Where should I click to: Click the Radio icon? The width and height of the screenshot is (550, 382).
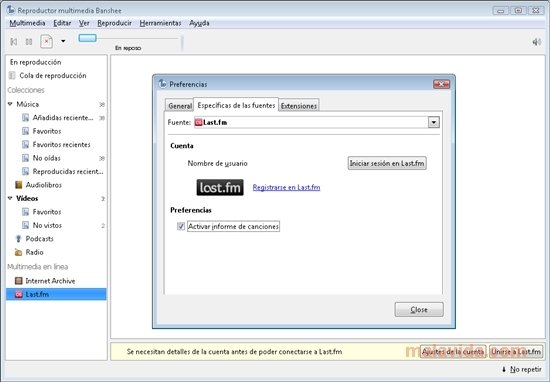pyautogui.click(x=18, y=252)
